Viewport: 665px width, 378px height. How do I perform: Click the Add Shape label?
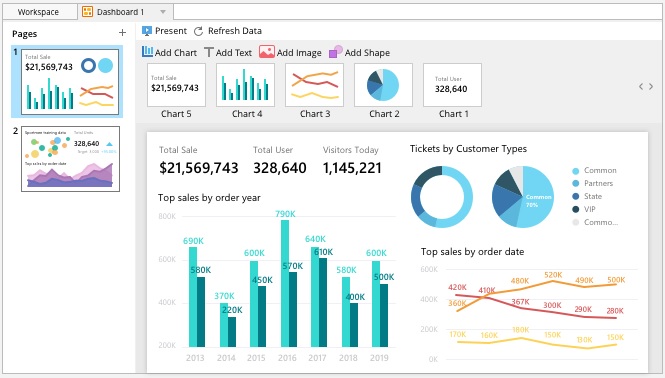point(367,53)
